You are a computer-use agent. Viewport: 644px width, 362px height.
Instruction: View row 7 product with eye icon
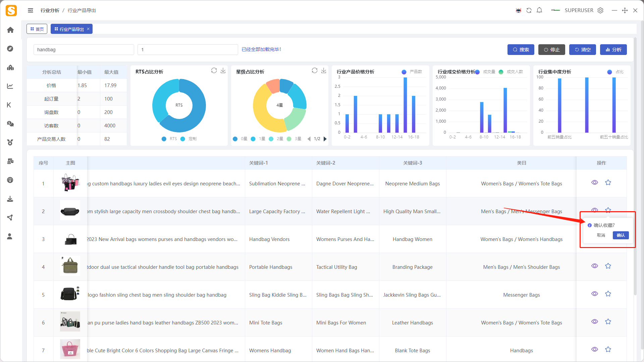click(595, 349)
